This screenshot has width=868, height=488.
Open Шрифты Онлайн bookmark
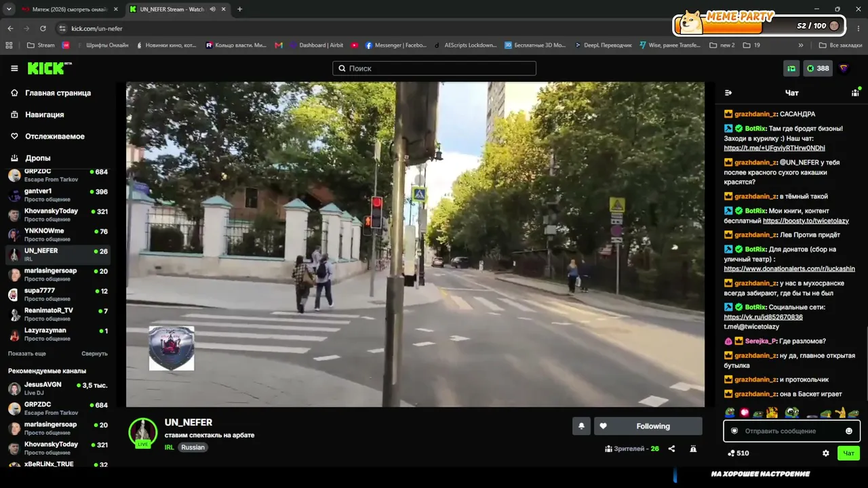point(102,45)
